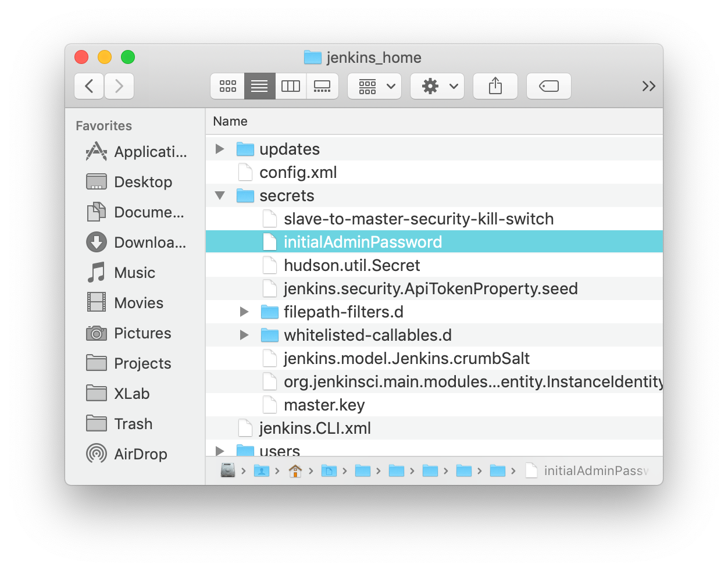
Task: Click the Share toolbar button
Action: tap(495, 86)
